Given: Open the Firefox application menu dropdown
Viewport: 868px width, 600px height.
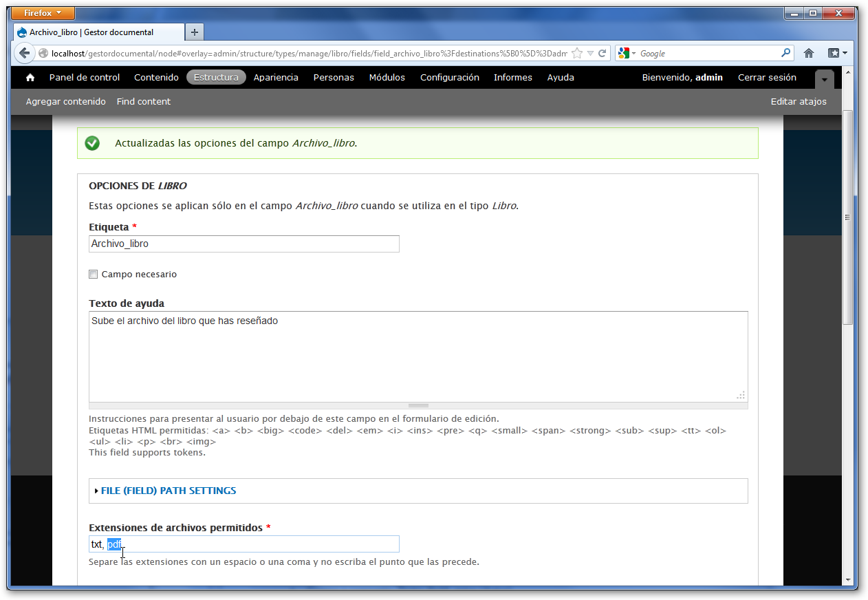Looking at the screenshot, I should click(x=43, y=13).
